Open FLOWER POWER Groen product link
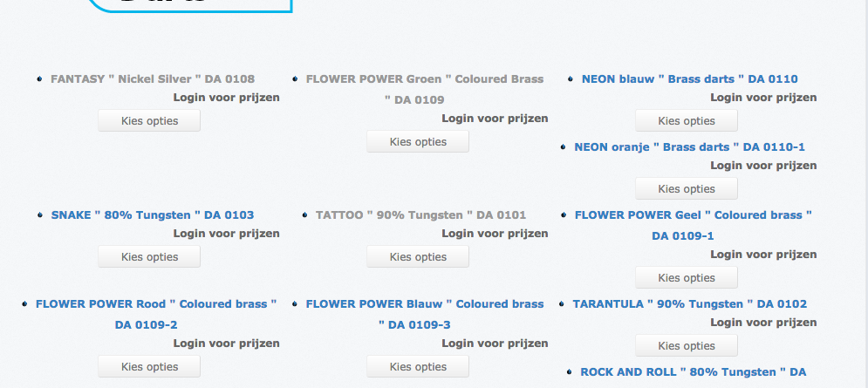The width and height of the screenshot is (868, 388). (x=424, y=78)
